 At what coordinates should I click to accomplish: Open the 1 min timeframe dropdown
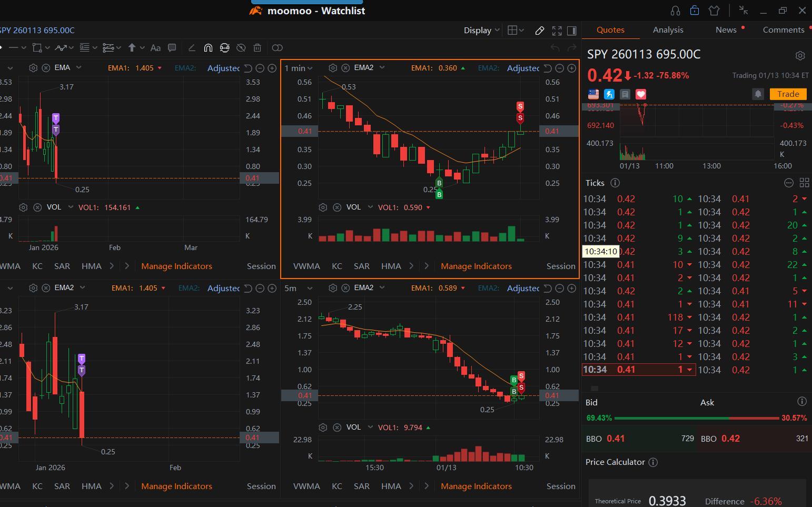tap(299, 68)
